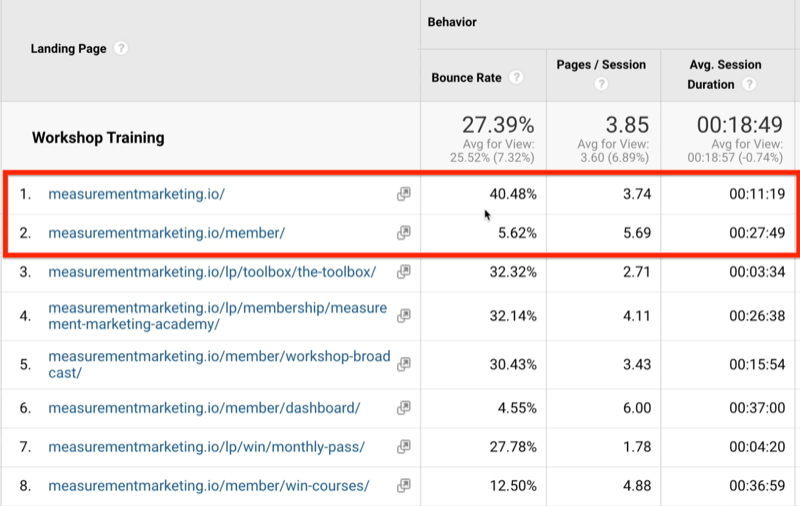
Task: Click the Avg. Session Duration help icon
Action: 750,84
